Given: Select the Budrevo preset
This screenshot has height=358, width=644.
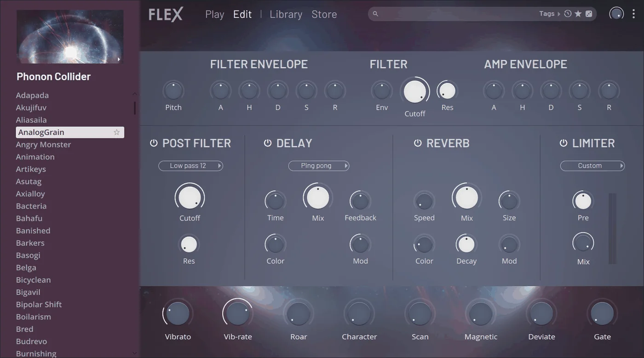Looking at the screenshot, I should (x=31, y=341).
